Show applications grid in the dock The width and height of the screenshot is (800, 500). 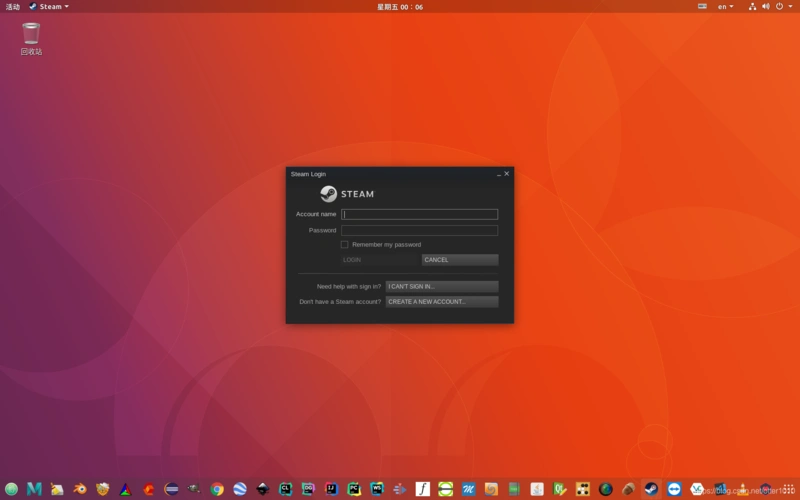pyautogui.click(x=788, y=489)
